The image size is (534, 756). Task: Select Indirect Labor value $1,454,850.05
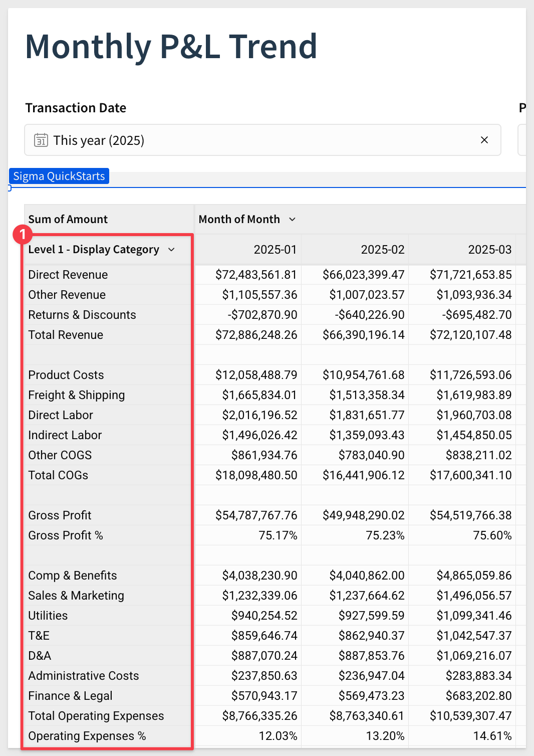tap(474, 435)
